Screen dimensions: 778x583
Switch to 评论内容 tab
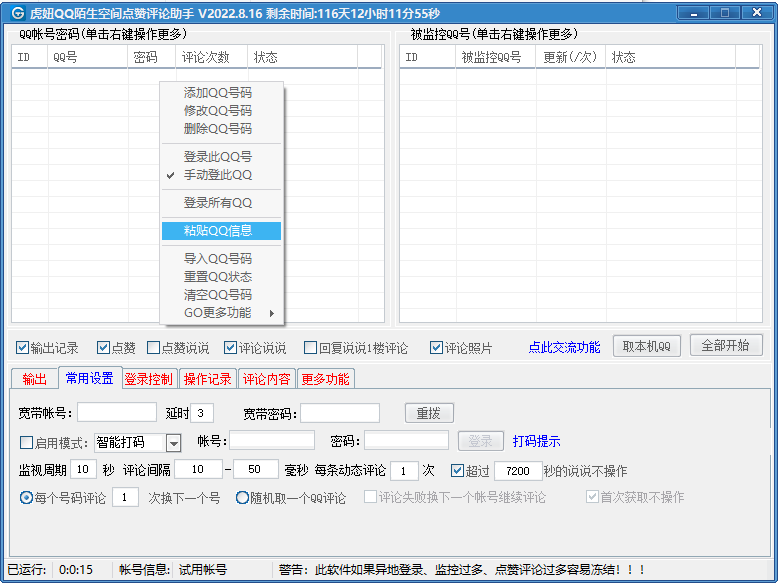click(266, 379)
